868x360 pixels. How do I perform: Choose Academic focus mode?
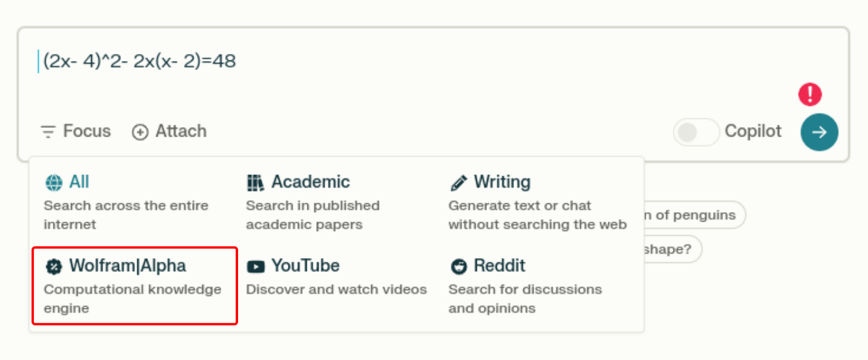coord(311,182)
